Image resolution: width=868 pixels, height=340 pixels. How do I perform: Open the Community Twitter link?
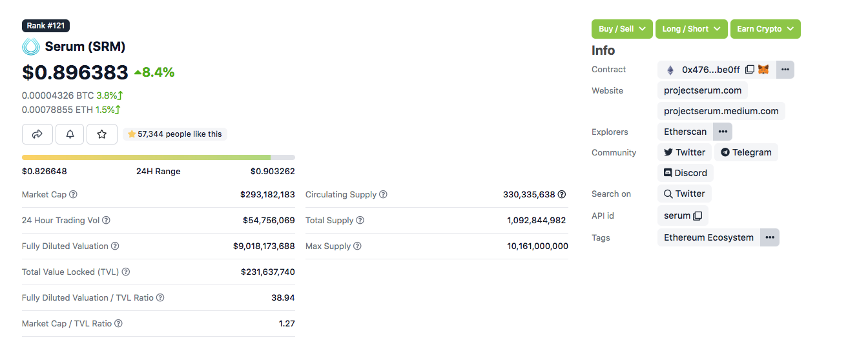click(685, 152)
